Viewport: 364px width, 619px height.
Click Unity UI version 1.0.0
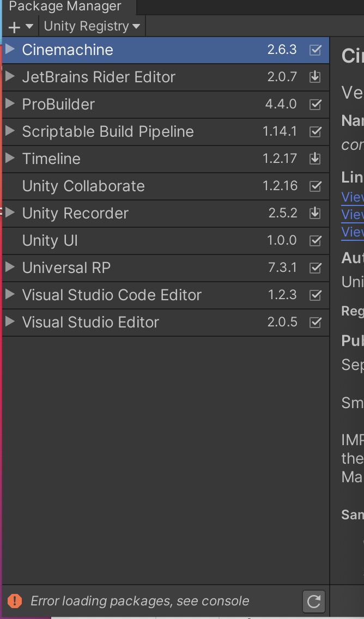tap(282, 240)
